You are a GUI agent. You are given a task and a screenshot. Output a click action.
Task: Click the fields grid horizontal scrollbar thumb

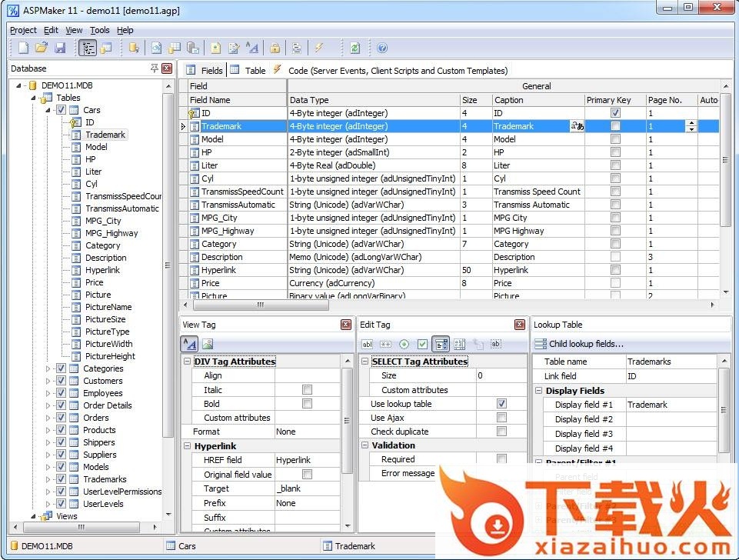pyautogui.click(x=260, y=305)
